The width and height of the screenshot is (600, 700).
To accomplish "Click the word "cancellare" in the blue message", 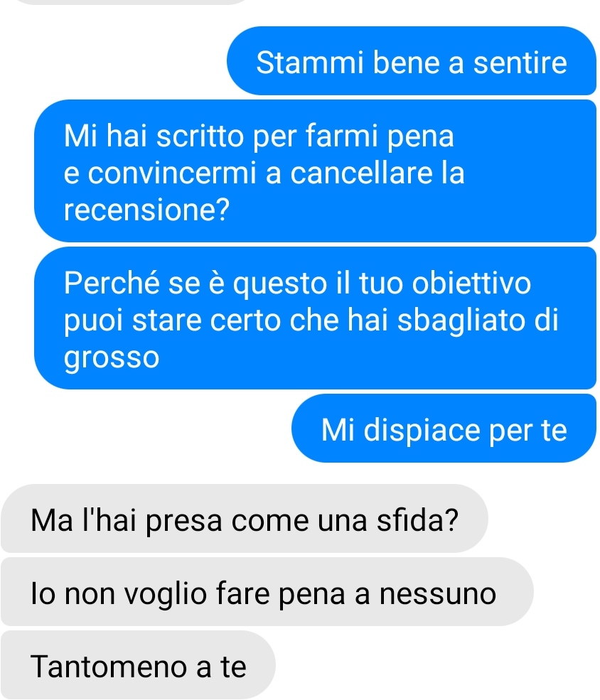I will (x=362, y=173).
